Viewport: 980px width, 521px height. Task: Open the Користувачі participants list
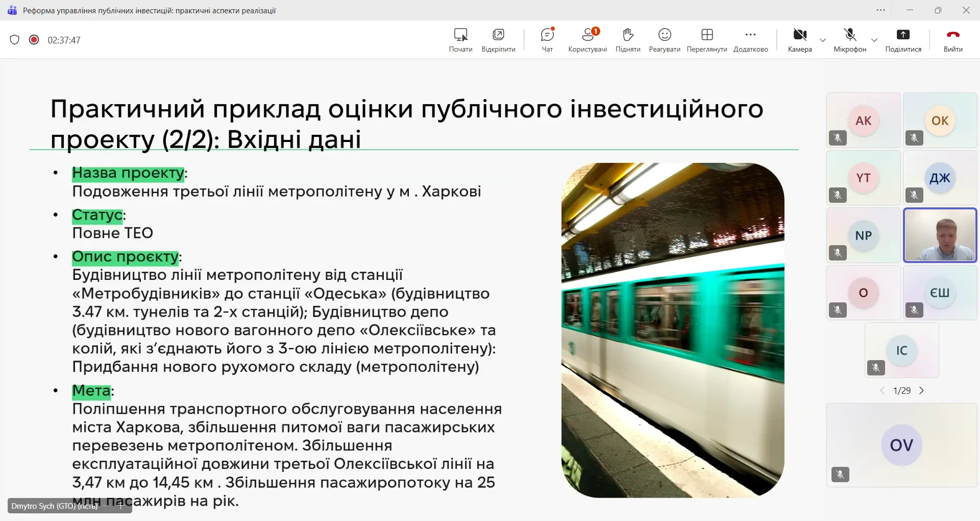coord(587,35)
